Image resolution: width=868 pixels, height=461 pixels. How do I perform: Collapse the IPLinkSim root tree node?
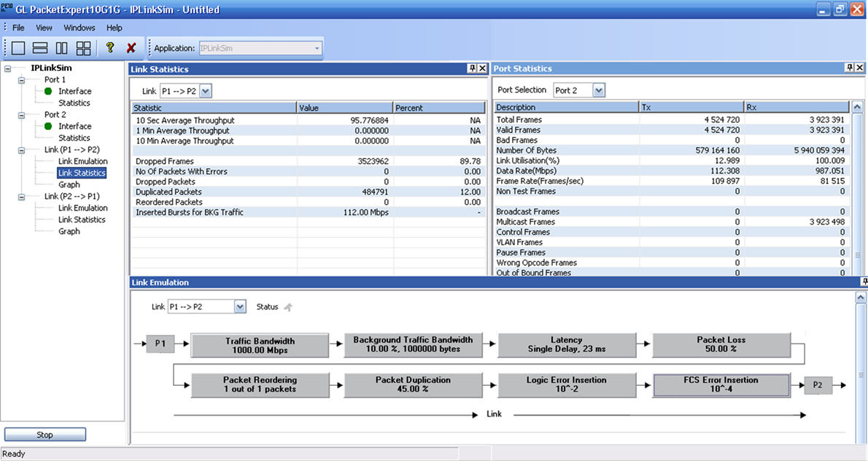(8, 69)
